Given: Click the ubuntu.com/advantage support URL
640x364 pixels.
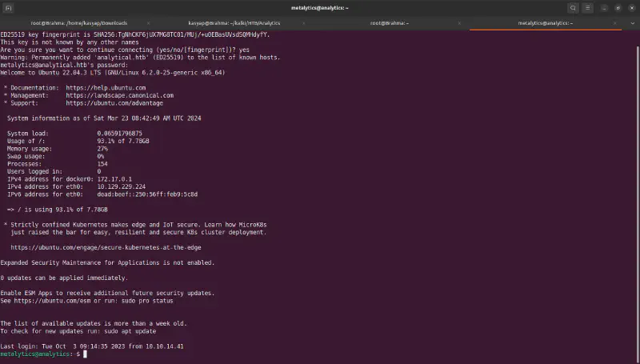Looking at the screenshot, I should coord(114,103).
